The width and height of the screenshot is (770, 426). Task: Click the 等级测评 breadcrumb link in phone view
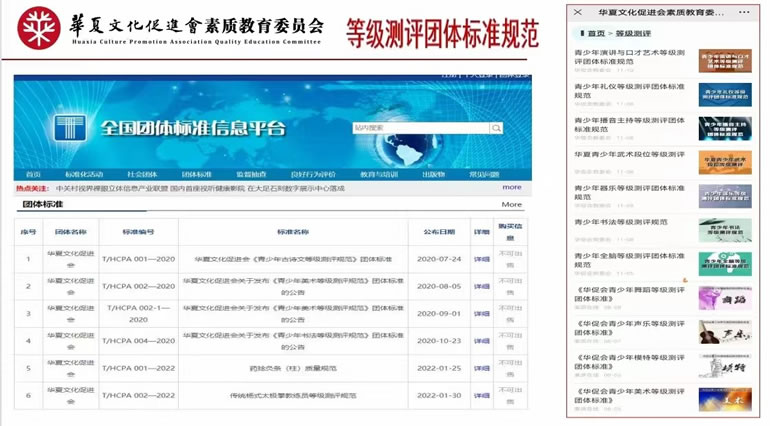point(633,33)
